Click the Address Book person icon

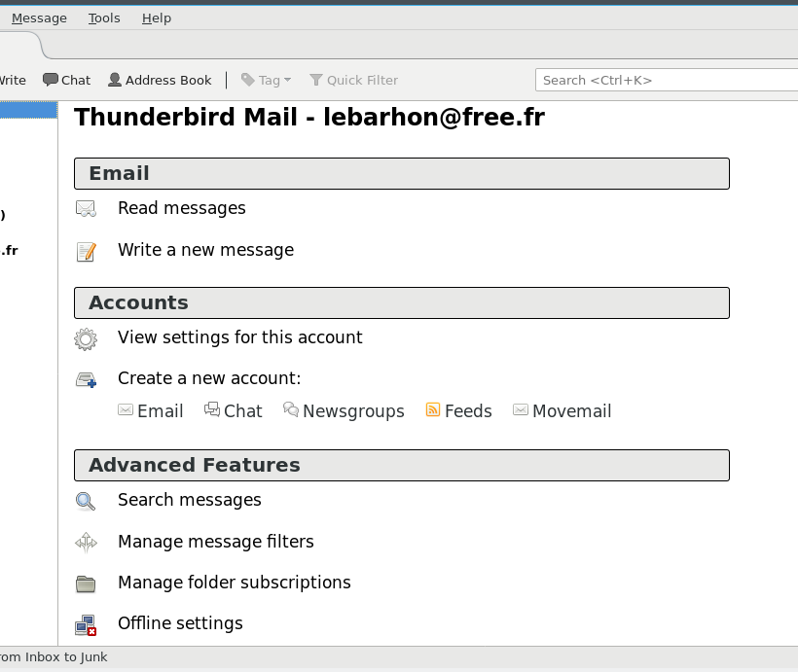[115, 80]
